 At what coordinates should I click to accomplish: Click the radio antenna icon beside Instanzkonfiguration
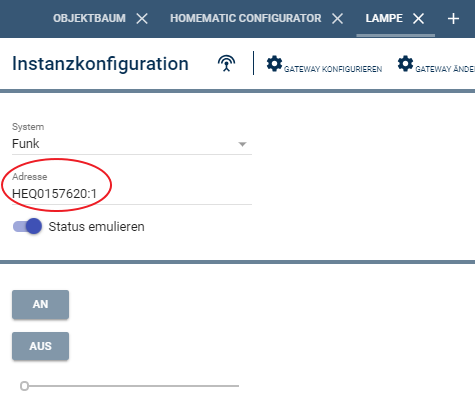[x=226, y=63]
